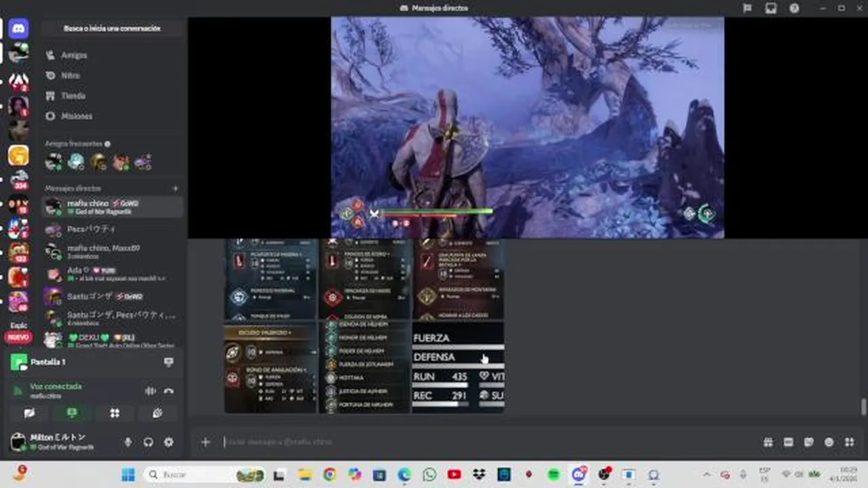Open gift Nitro icon in message bar
The width and height of the screenshot is (868, 488).
tap(768, 442)
